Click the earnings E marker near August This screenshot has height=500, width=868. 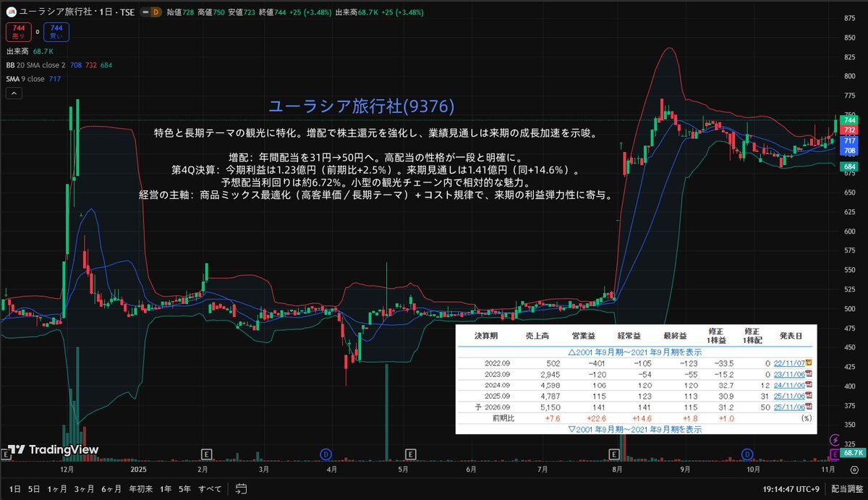[614, 454]
